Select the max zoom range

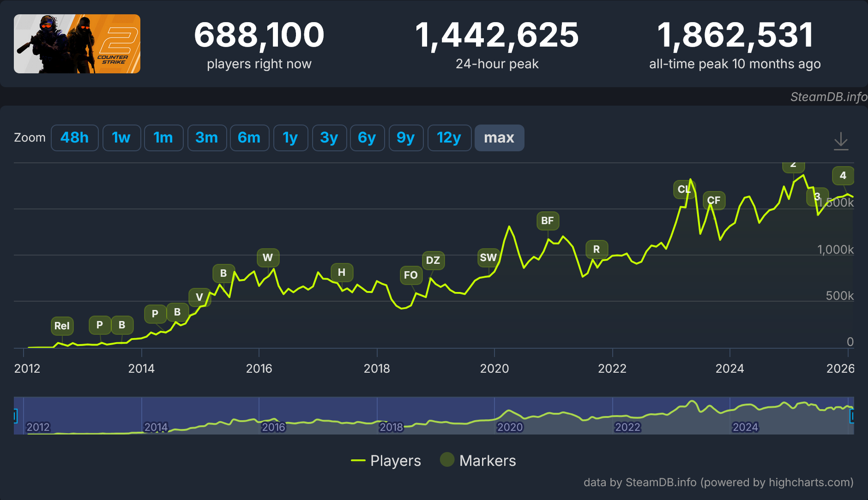point(499,137)
